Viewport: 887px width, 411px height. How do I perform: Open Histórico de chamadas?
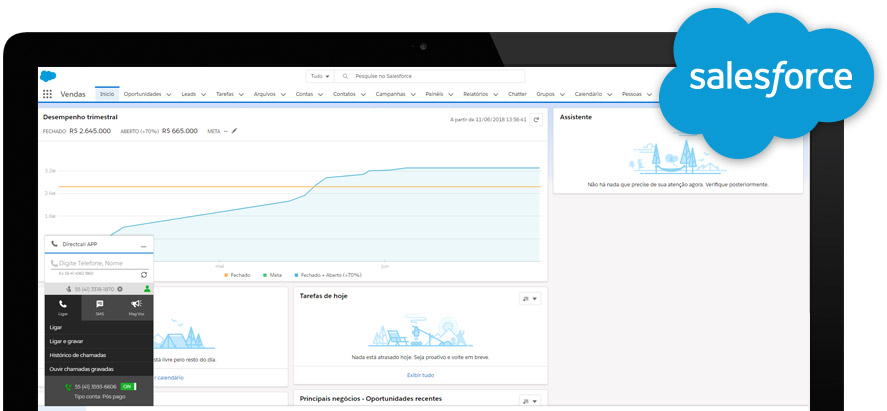pyautogui.click(x=98, y=355)
